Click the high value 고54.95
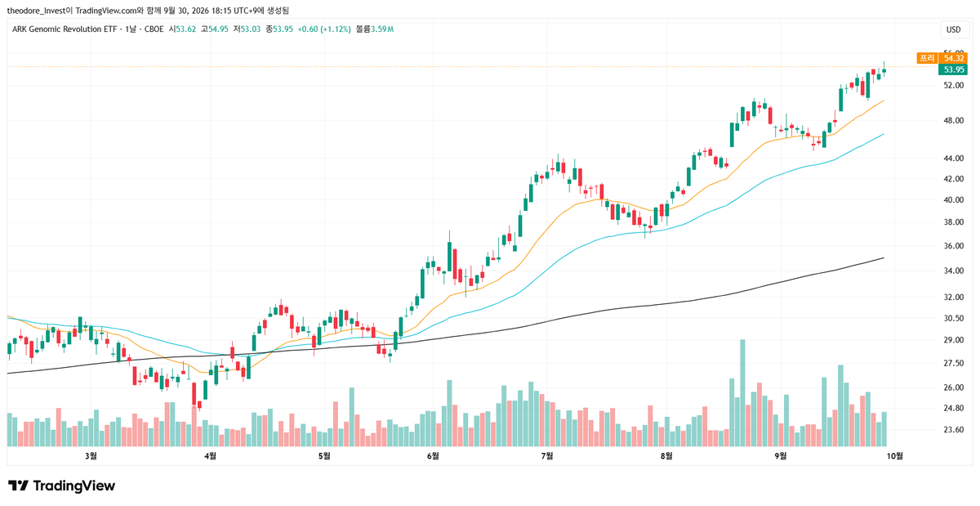The image size is (980, 506). pos(214,29)
